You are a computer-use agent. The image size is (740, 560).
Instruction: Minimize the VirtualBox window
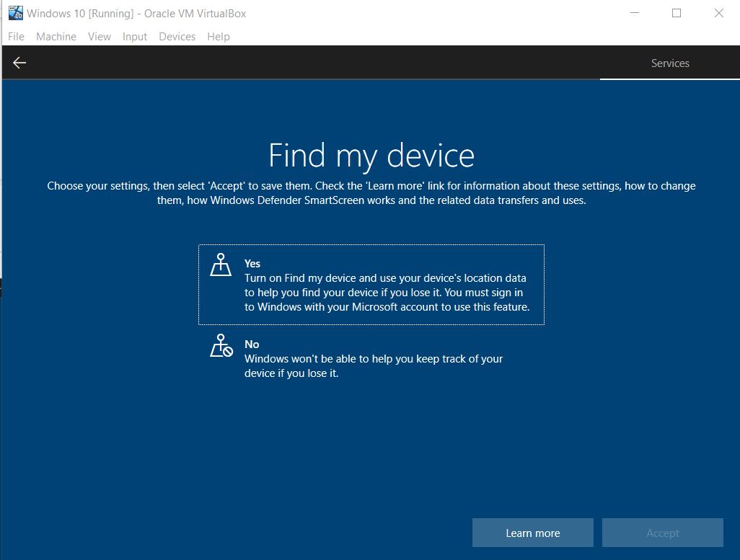[635, 13]
